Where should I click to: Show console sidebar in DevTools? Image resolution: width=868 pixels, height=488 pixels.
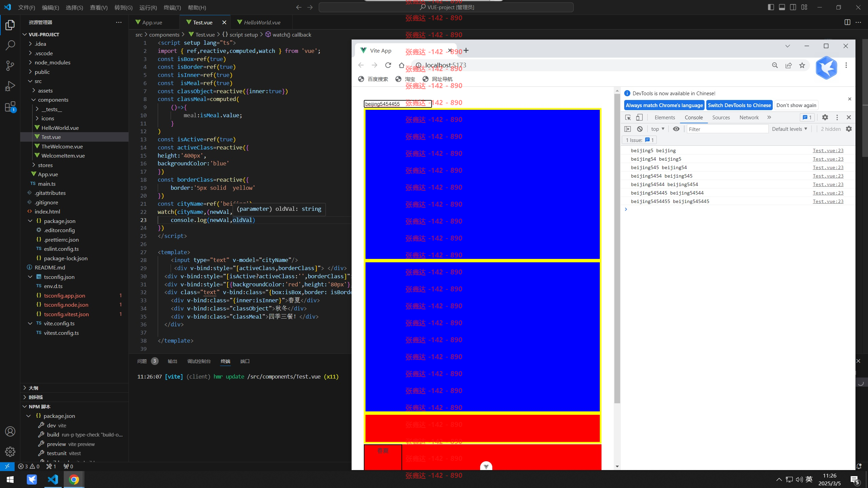pos(628,129)
